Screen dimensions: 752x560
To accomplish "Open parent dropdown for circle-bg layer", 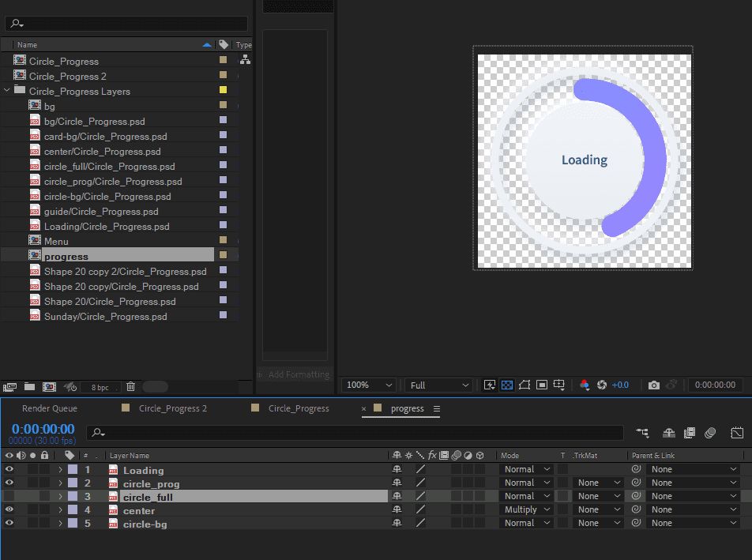I will (693, 523).
